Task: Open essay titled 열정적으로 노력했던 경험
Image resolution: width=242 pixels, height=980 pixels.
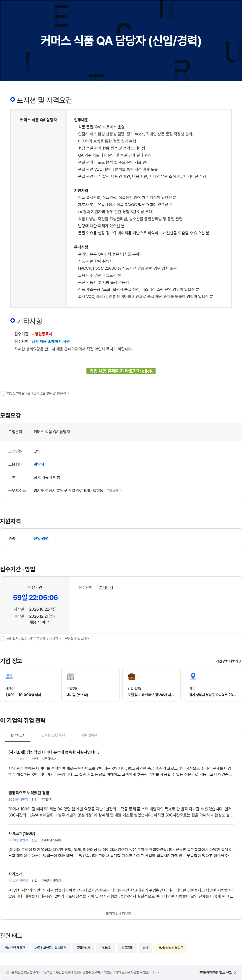Action: pyautogui.click(x=29, y=793)
